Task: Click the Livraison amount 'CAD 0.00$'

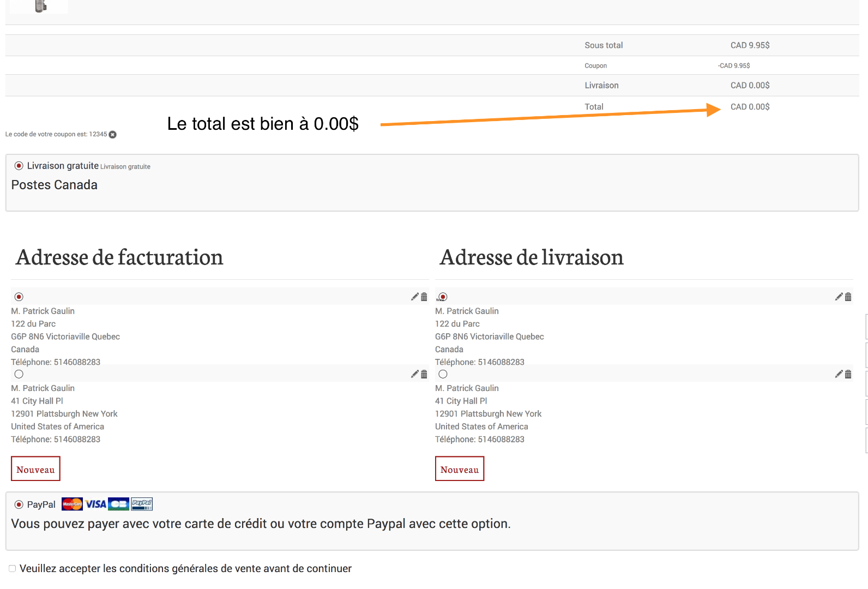Action: (750, 85)
